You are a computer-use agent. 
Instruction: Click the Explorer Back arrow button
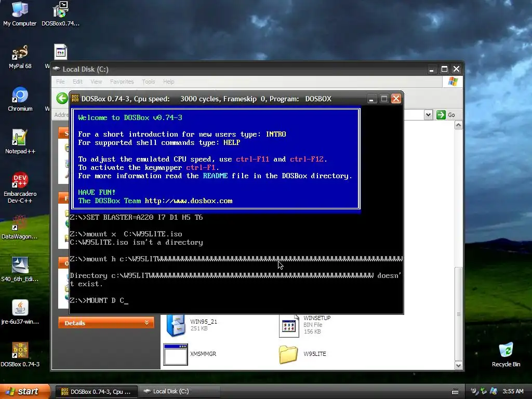coord(62,99)
